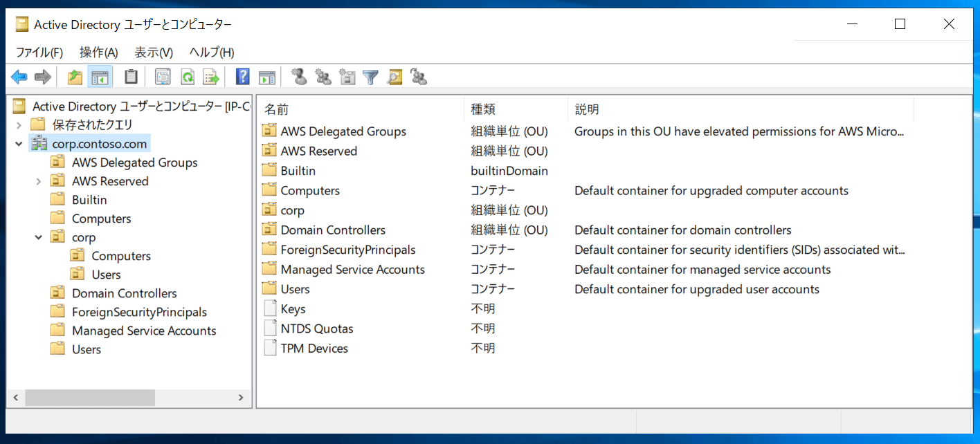Select ForeignSecurityPrincipals in the tree
This screenshot has width=980, height=444.
click(x=139, y=312)
